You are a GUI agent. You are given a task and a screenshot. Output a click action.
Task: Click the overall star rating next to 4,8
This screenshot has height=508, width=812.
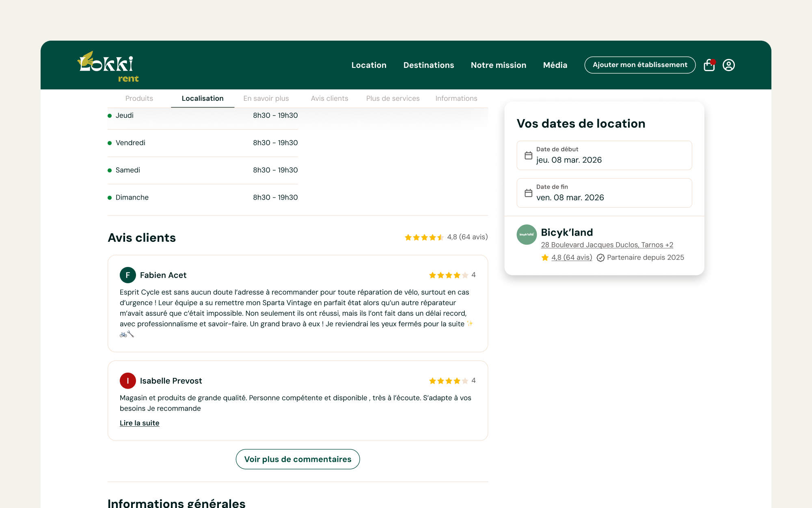[x=424, y=237]
